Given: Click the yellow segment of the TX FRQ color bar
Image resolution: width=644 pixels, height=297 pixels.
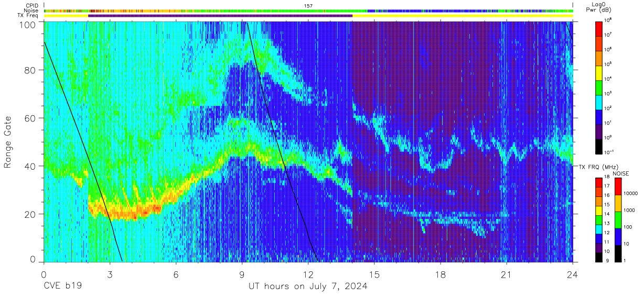Looking at the screenshot, I should coord(599,211).
